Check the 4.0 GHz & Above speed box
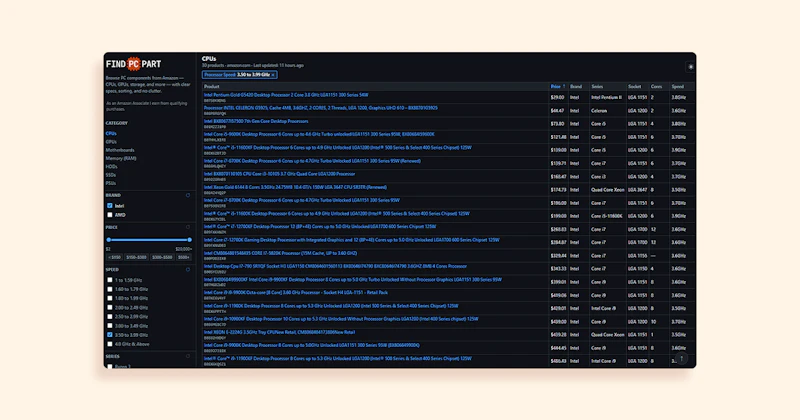800x420 pixels. (110, 344)
